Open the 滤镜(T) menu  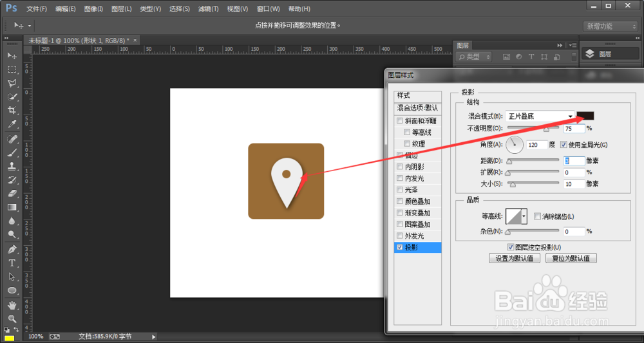(208, 8)
